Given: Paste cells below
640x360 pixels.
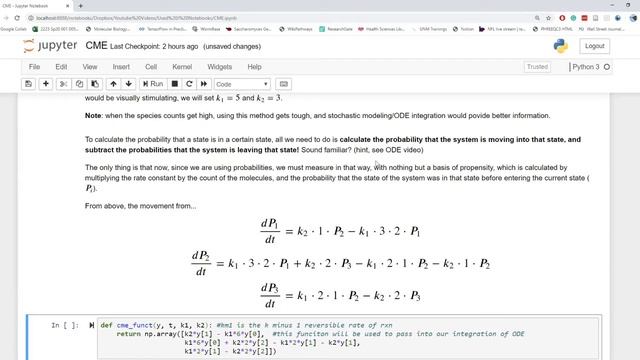Looking at the screenshot, I should [95, 84].
